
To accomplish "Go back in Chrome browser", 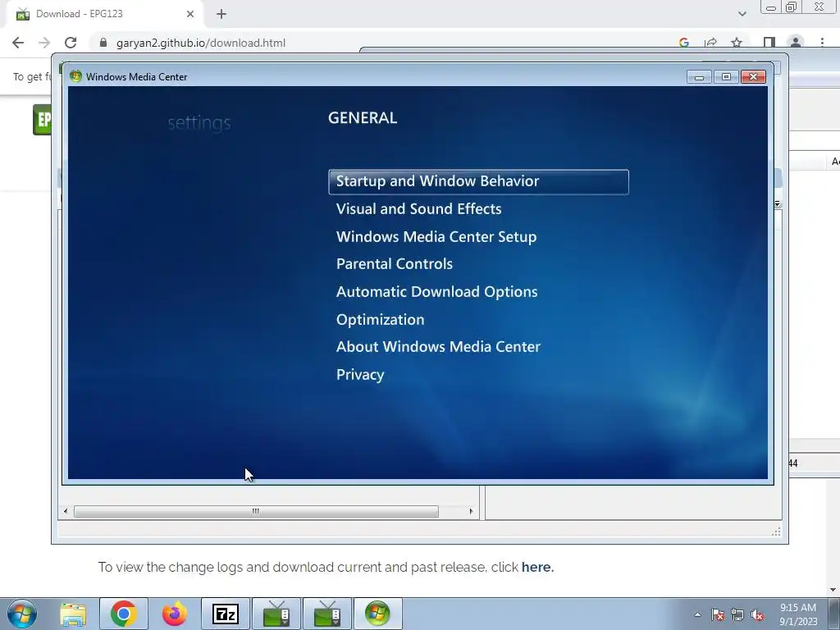I will (18, 43).
